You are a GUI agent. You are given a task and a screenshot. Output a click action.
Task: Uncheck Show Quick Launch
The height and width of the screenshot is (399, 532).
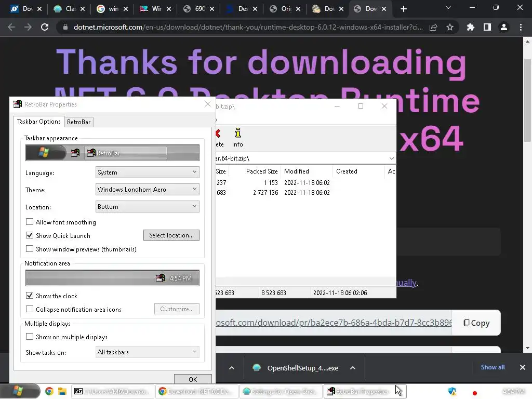point(30,235)
